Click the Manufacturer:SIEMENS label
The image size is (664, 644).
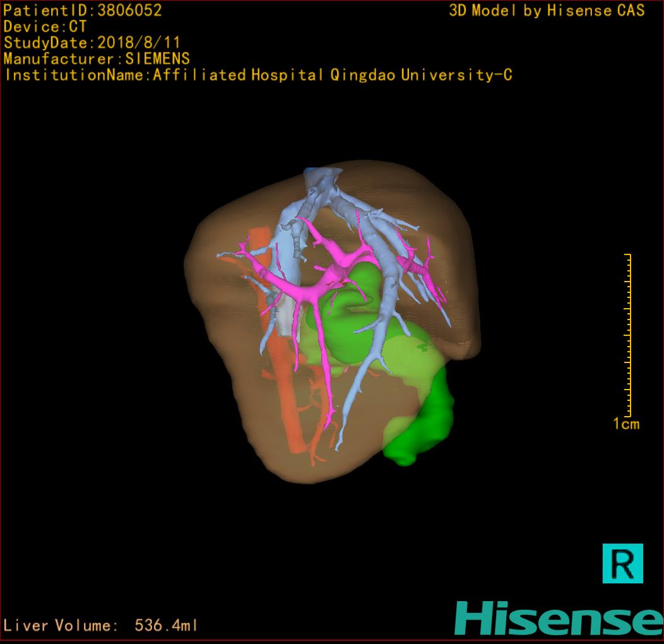[x=97, y=59]
